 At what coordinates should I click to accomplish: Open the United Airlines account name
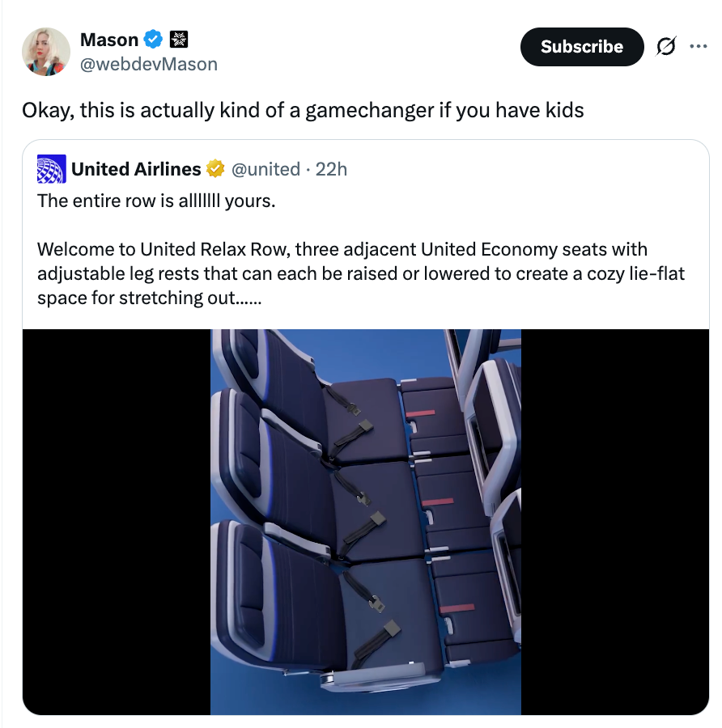pos(136,169)
